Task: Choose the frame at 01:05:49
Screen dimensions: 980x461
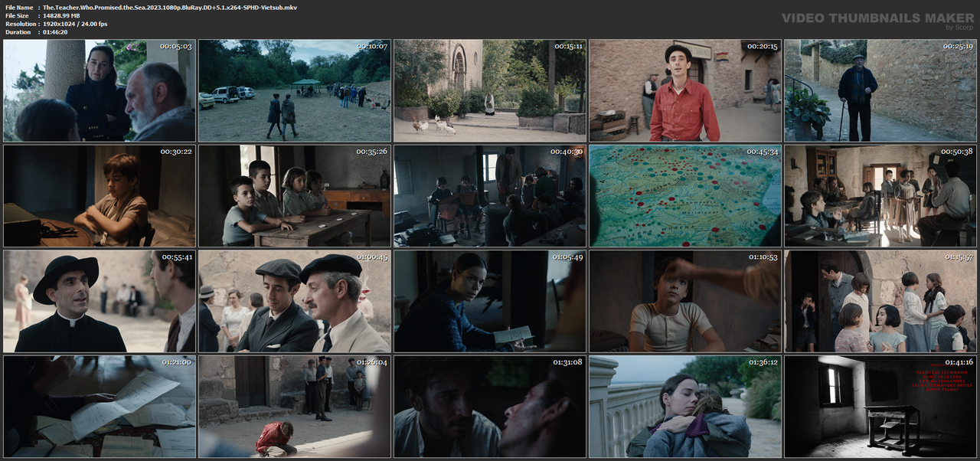Action: pos(490,302)
